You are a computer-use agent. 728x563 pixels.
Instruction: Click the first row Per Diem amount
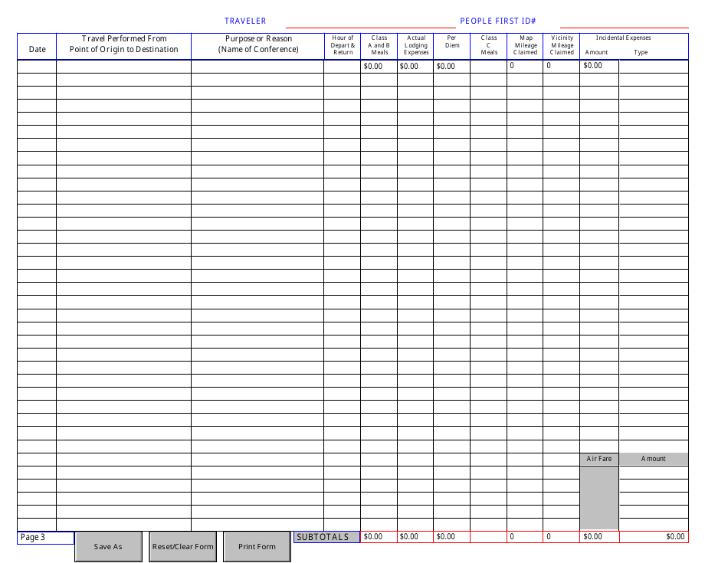451,67
